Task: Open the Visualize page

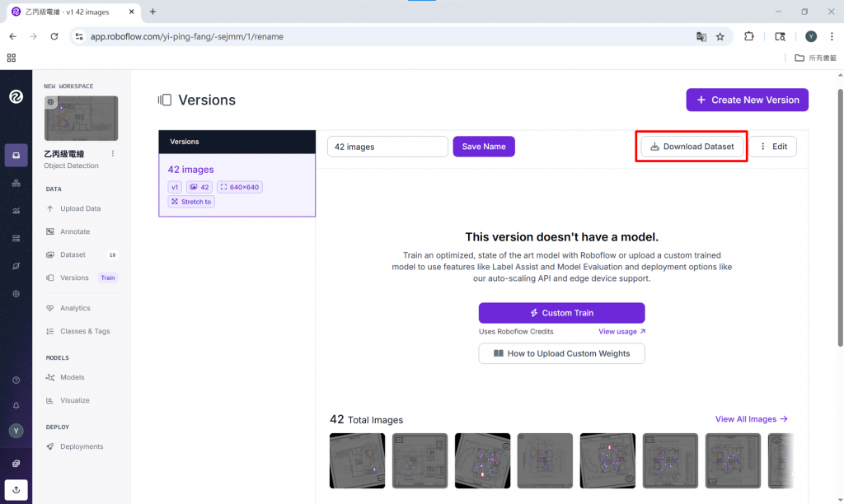Action: [x=75, y=401]
